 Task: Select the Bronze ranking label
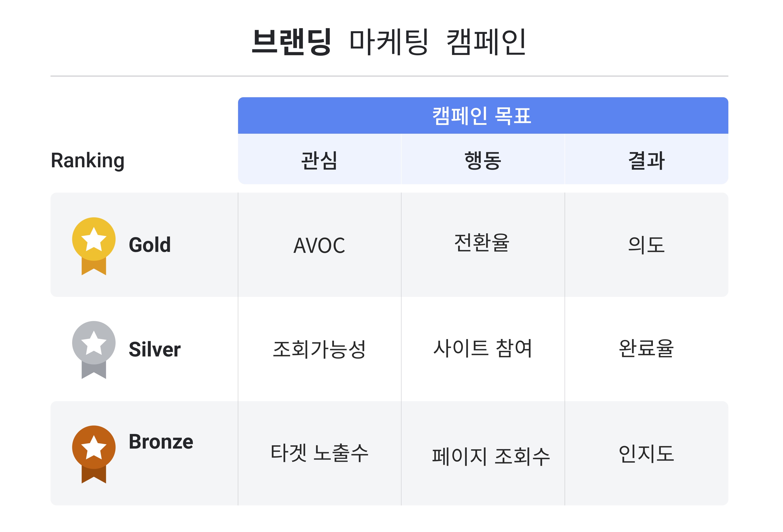click(161, 442)
